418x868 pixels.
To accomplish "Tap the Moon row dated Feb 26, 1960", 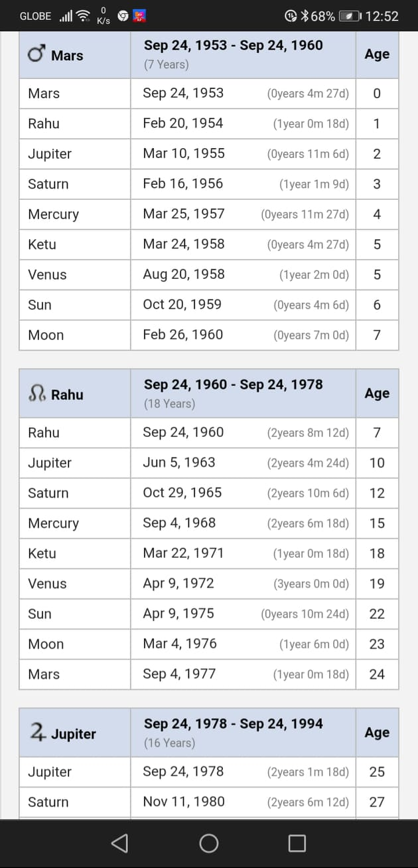I will (209, 335).
